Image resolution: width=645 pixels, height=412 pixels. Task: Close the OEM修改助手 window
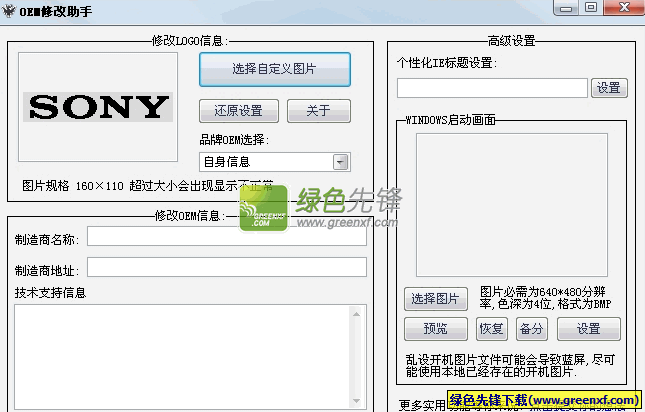[624, 8]
